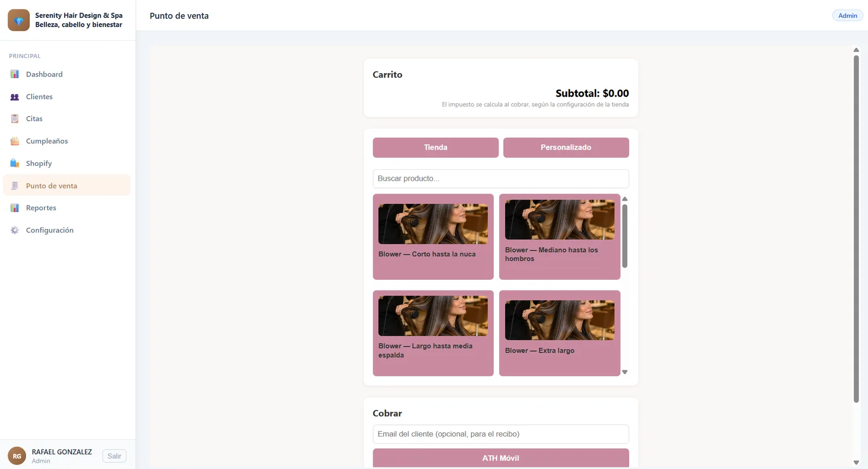Open the Citas page
Viewport: 868px width, 469px height.
67,119
